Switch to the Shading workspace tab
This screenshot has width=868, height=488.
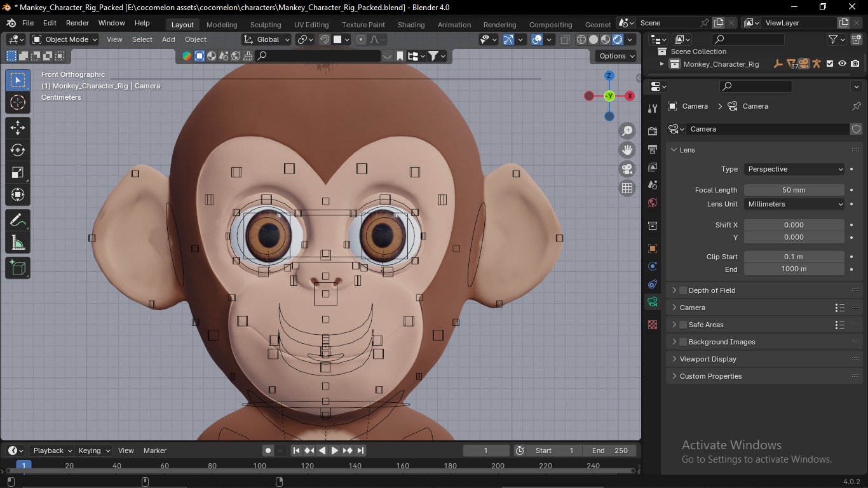(x=411, y=25)
